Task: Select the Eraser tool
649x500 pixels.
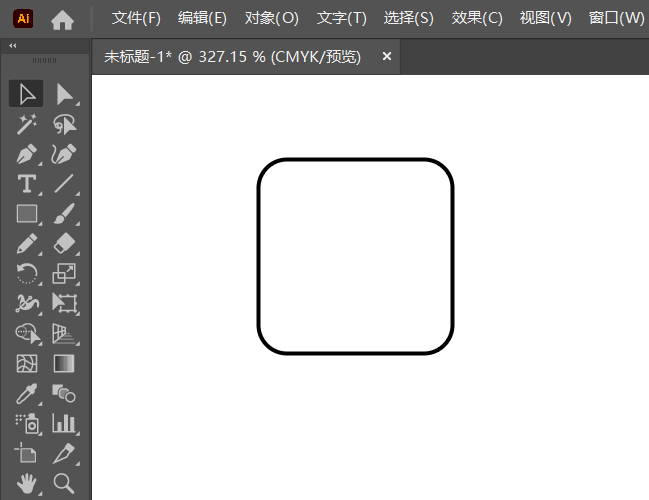Action: pyautogui.click(x=64, y=243)
